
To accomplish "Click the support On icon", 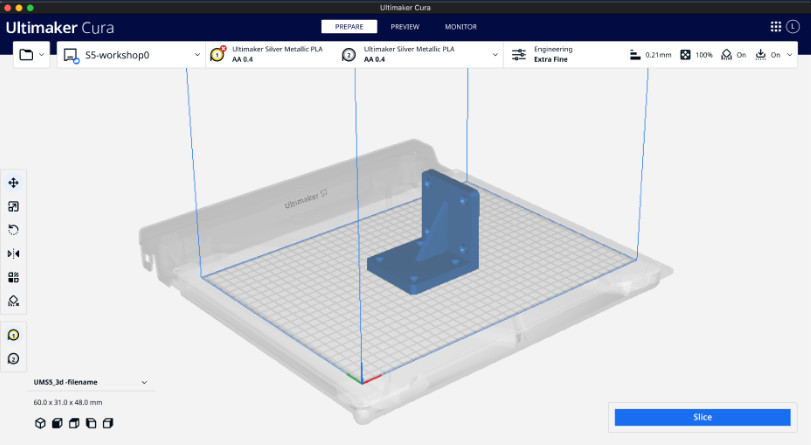I will click(727, 55).
